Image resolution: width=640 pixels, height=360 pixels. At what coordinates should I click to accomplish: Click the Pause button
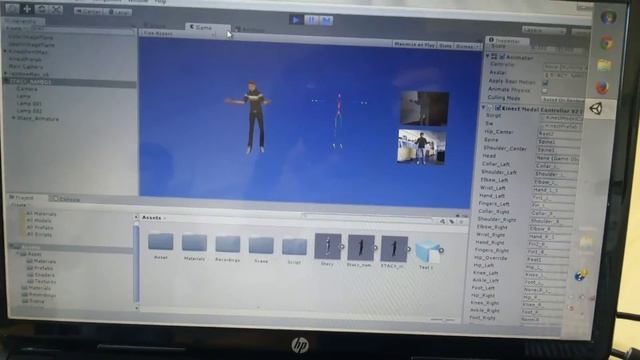pos(311,20)
